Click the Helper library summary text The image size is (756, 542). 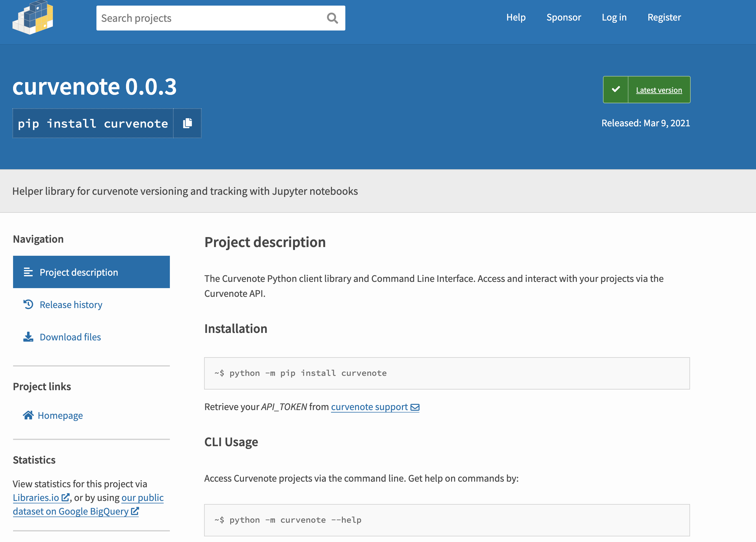[x=185, y=191]
